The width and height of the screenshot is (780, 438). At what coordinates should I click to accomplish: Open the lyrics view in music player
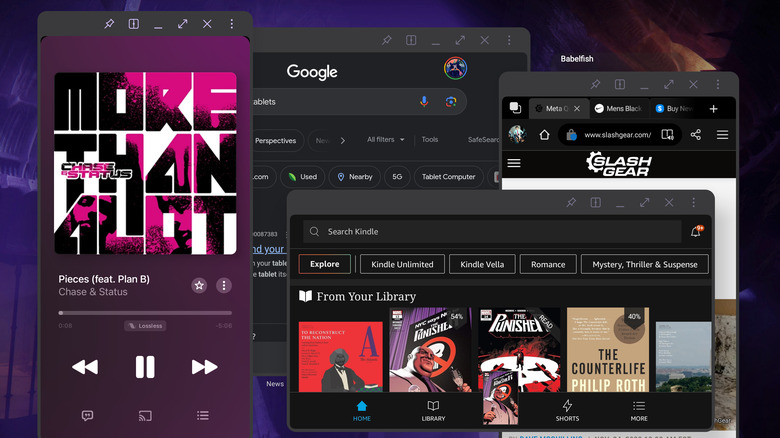click(x=88, y=415)
